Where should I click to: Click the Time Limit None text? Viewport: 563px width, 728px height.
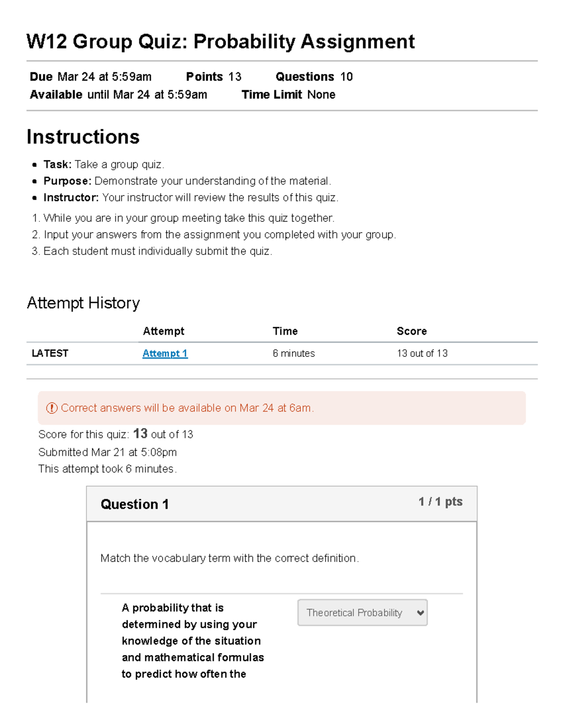(288, 94)
